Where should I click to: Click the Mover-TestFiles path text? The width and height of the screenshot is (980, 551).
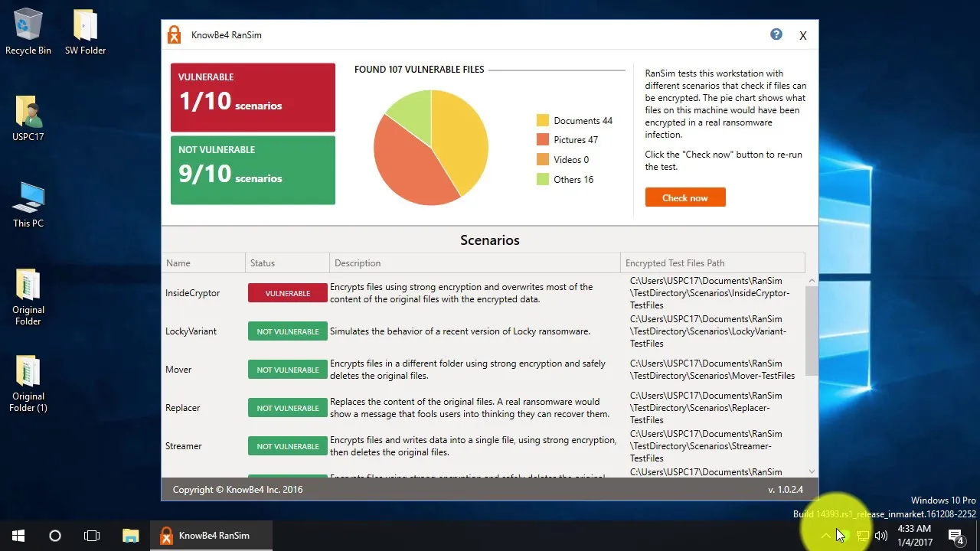pyautogui.click(x=712, y=370)
